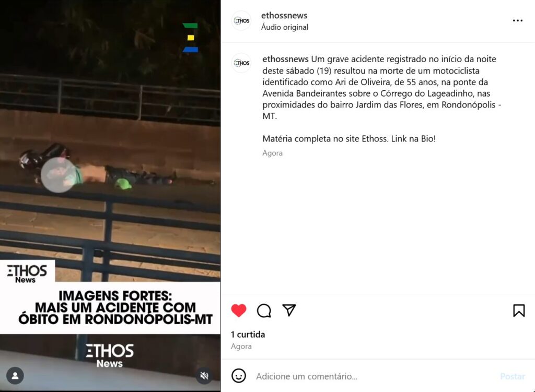Unmute the video with speaker icon
This screenshot has width=535, height=392.
204,376
